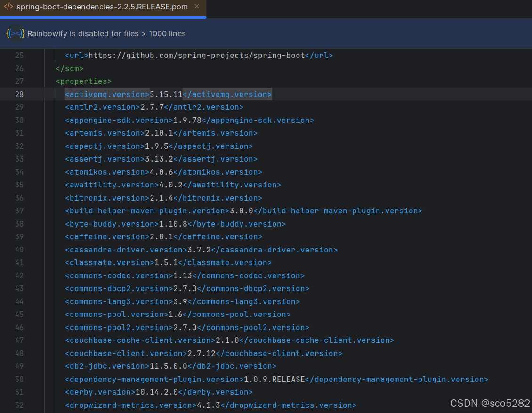The width and height of the screenshot is (532, 413).
Task: Click the antlr2.version line
Action: (x=154, y=107)
